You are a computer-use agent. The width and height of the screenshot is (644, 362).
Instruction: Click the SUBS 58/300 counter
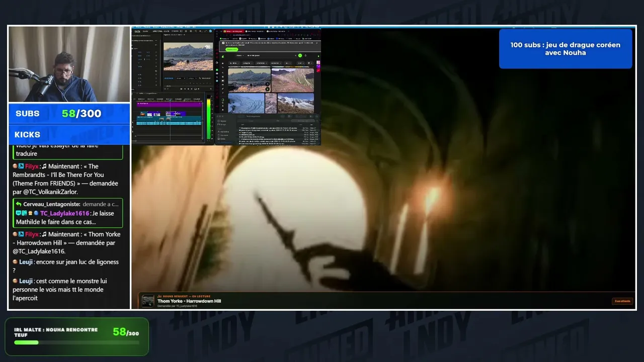[69, 114]
